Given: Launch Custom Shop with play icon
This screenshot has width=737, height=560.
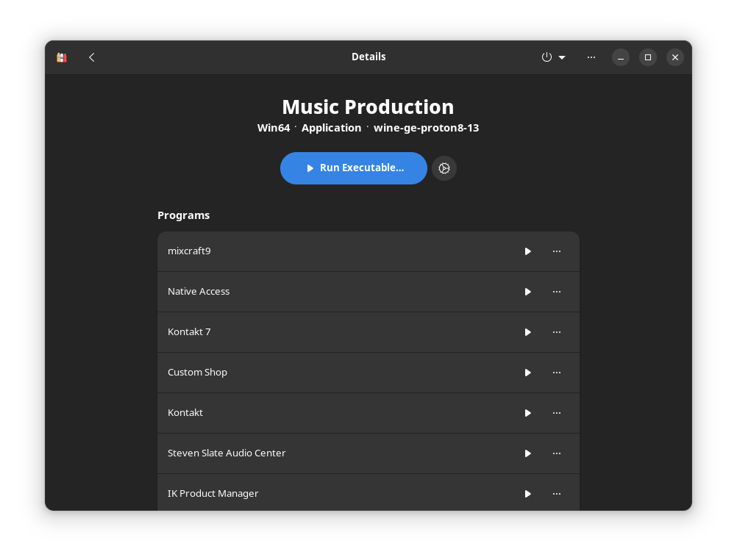Looking at the screenshot, I should click(527, 373).
